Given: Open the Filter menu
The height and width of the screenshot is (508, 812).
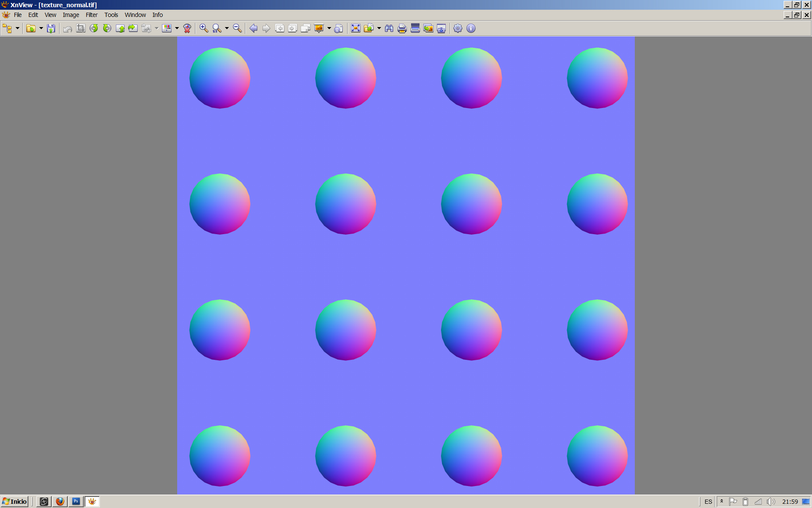Looking at the screenshot, I should click(x=92, y=15).
